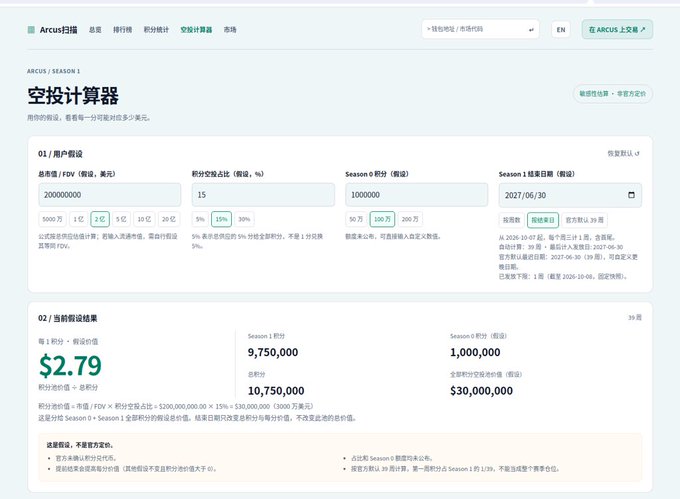The image size is (680, 499).
Task: Click the 积分池价值 ÷ 总积分 caption
Action: 68,388
